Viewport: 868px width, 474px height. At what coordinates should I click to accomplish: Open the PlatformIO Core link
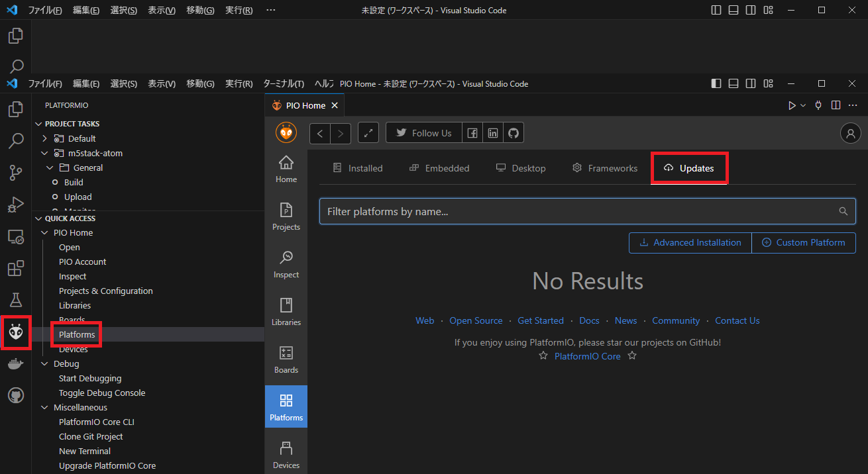(588, 356)
